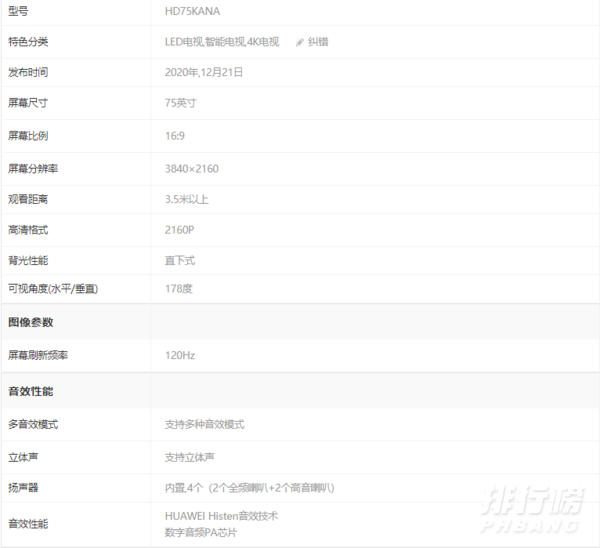
Task: Click the 高清格式 label
Action: (x=28, y=230)
